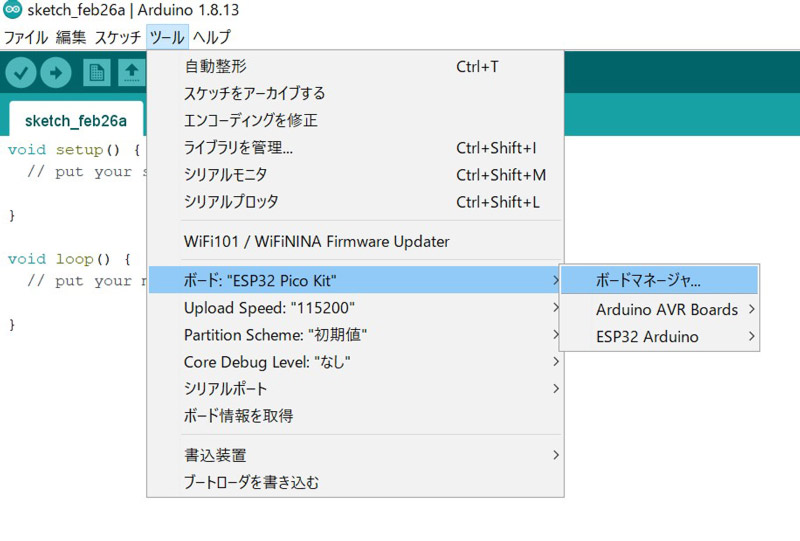Open the ヘルプ menu
The image size is (800, 541).
(x=212, y=37)
